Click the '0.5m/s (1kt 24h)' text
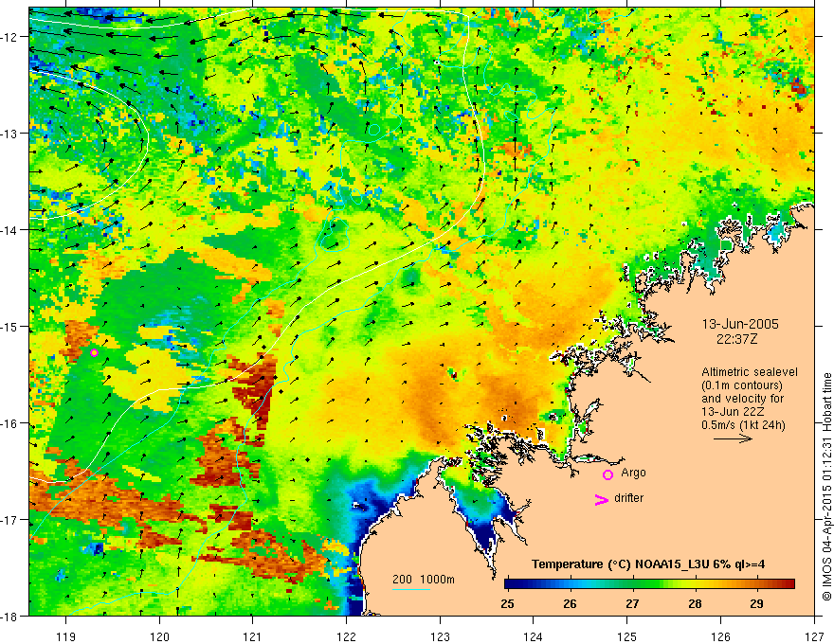 (x=744, y=424)
